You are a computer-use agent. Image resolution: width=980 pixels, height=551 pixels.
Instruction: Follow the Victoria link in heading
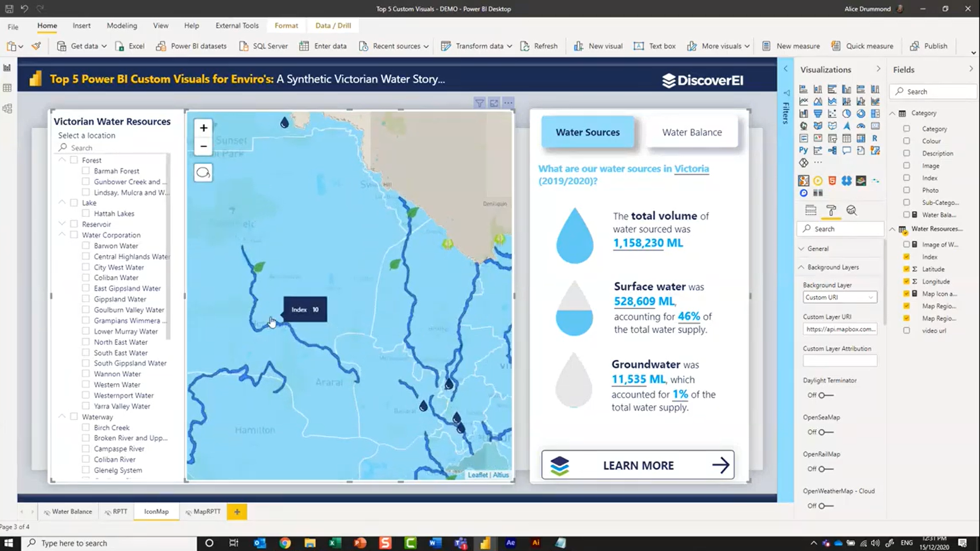pyautogui.click(x=692, y=168)
